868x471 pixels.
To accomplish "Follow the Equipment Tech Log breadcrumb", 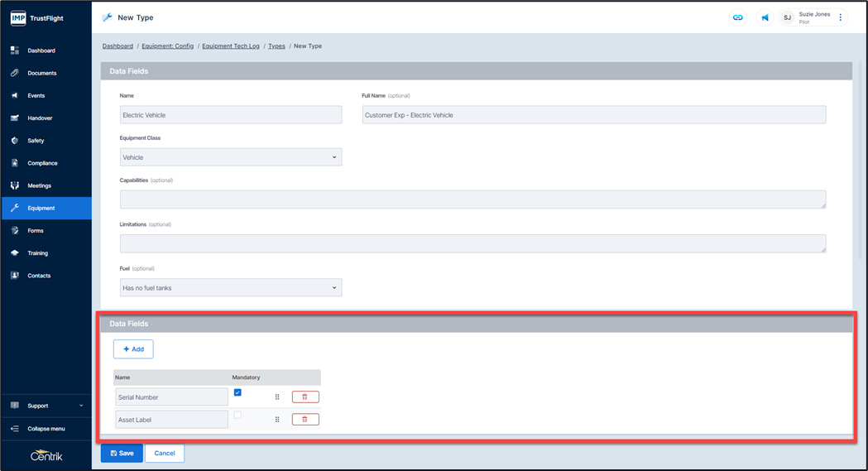I will [230, 46].
